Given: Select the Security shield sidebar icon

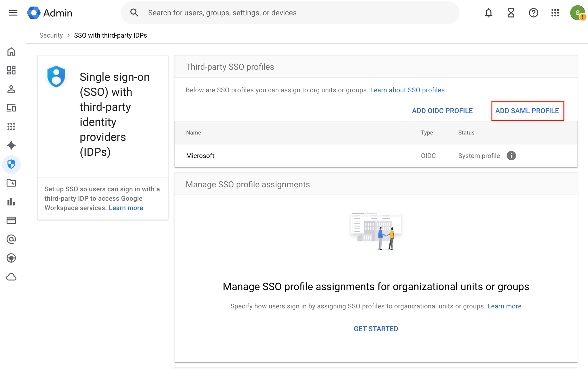Looking at the screenshot, I should 11,164.
